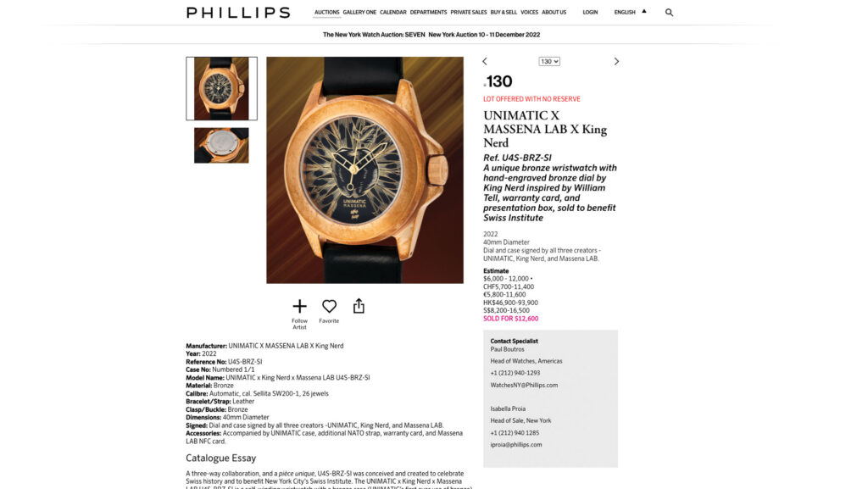Open the search magnifier icon

click(669, 12)
